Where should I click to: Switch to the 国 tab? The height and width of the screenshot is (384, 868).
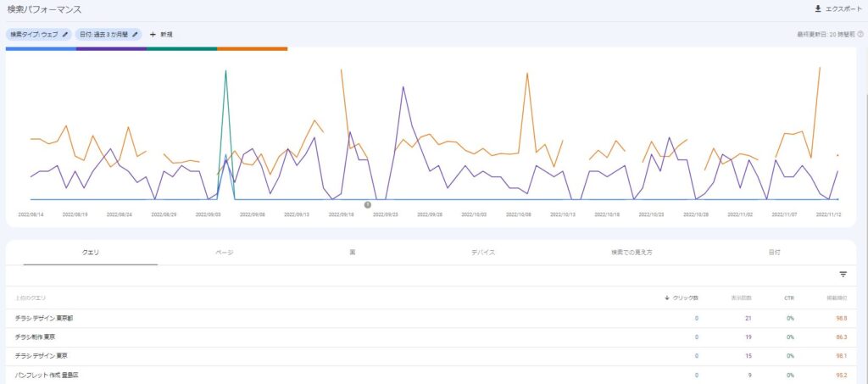[x=353, y=253]
